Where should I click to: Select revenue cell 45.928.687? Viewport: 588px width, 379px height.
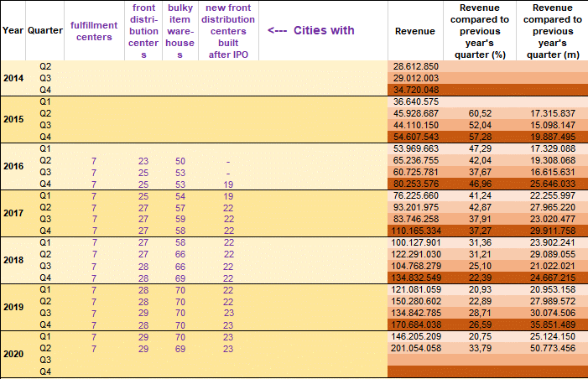(415, 113)
